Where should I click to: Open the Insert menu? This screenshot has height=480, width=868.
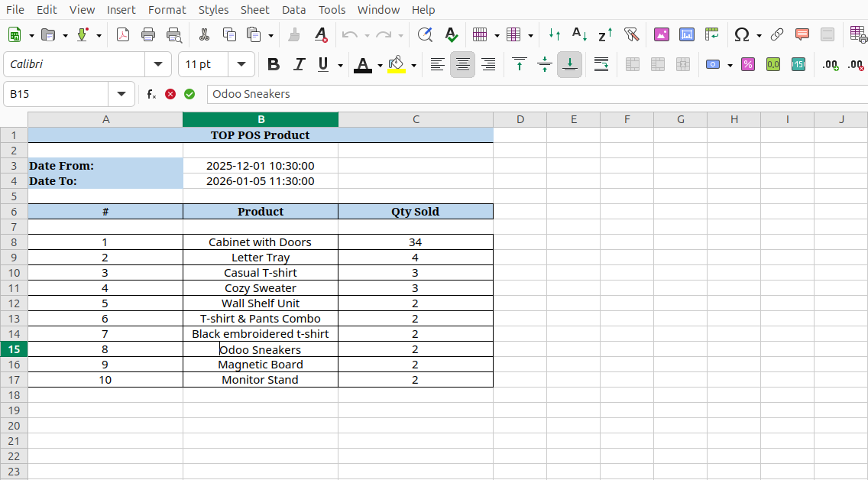[121, 10]
